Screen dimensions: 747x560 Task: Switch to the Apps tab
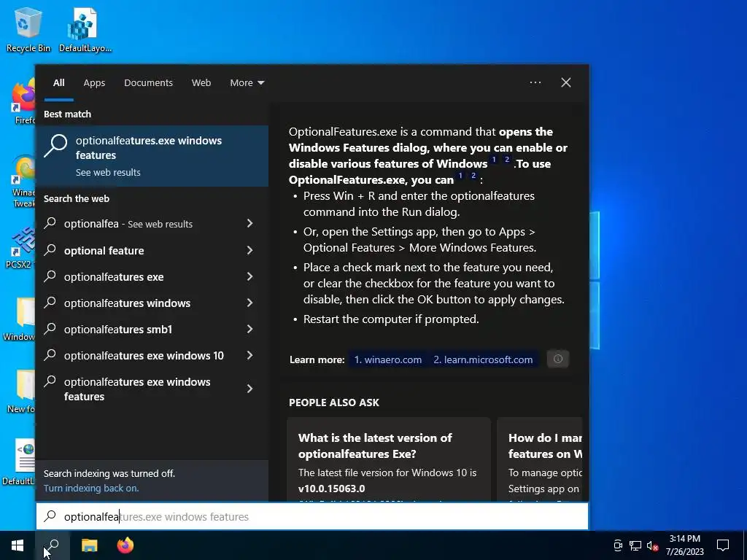coord(94,83)
